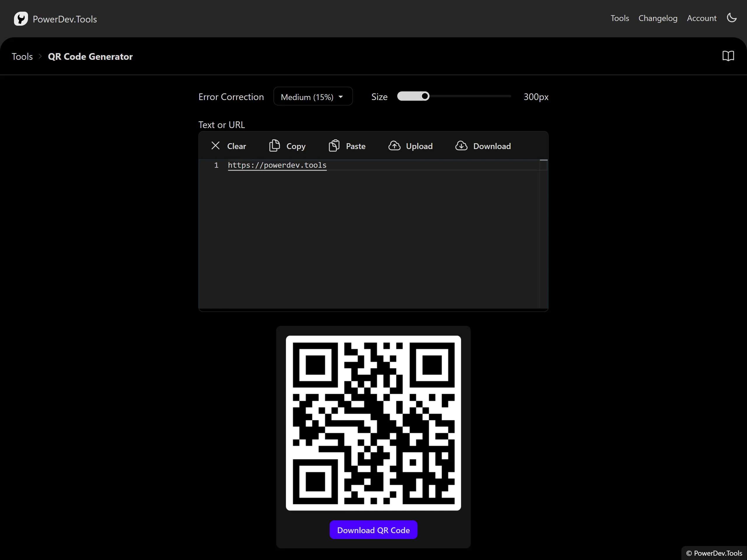Screen dimensions: 747x560
Task: Click the Upload cloud icon
Action: [394, 146]
